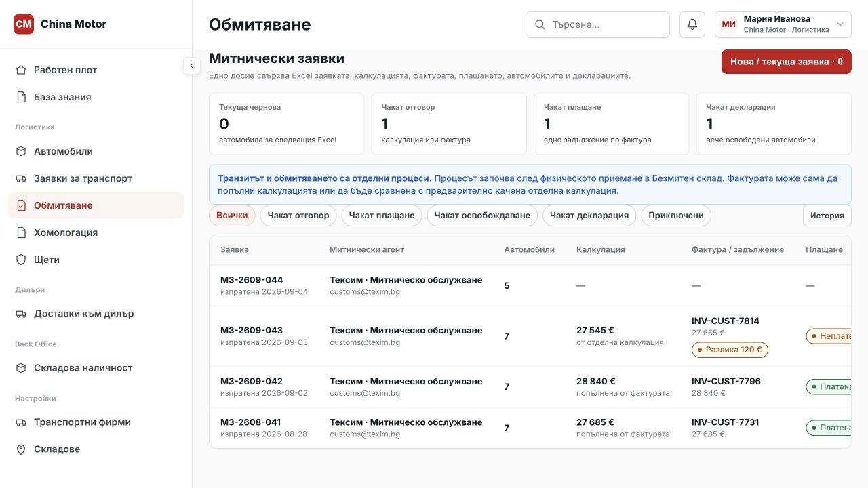Open Складова наличност page

tap(96, 368)
